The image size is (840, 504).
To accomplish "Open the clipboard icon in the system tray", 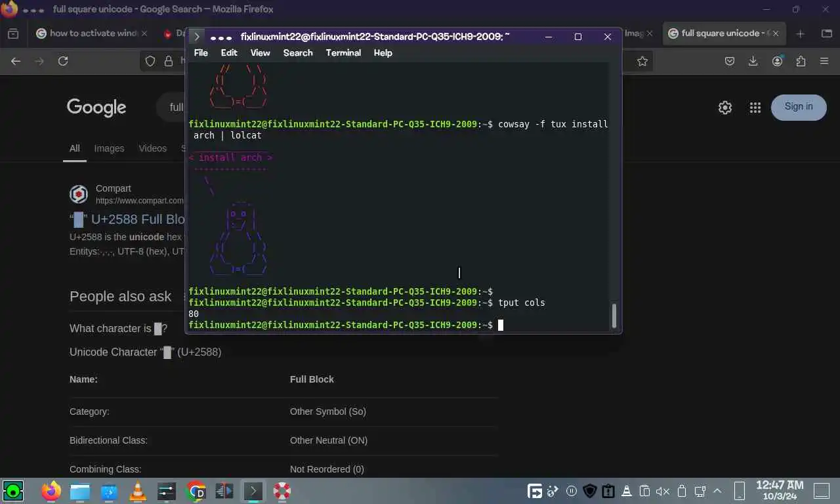I will click(x=644, y=491).
